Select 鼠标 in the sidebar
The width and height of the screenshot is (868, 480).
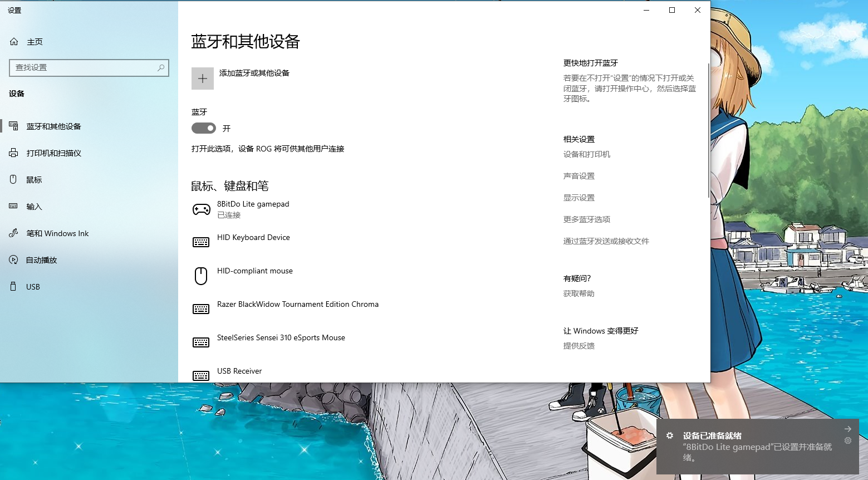[34, 180]
